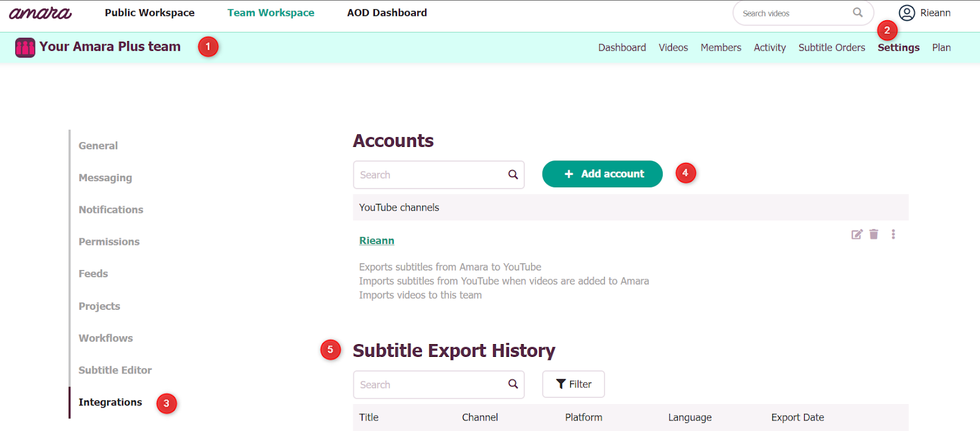Go to the Videos tab
This screenshot has height=431, width=980.
673,48
